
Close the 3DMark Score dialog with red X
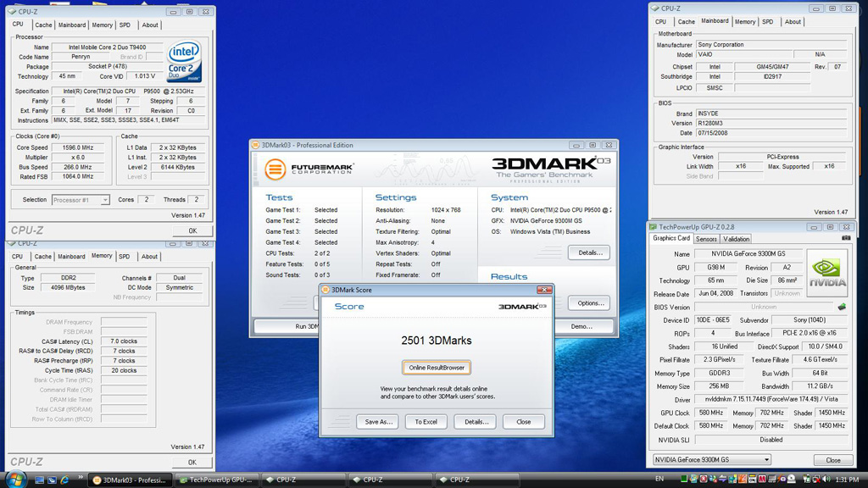[545, 290]
